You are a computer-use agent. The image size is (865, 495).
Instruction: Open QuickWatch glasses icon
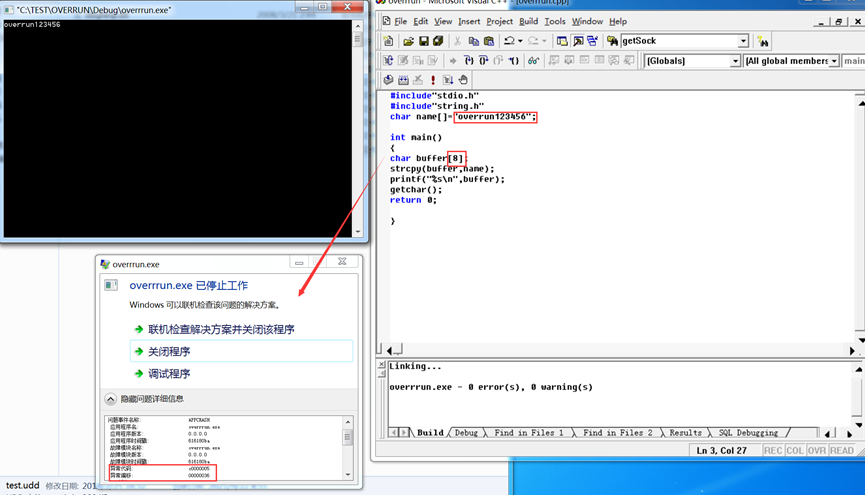click(533, 61)
